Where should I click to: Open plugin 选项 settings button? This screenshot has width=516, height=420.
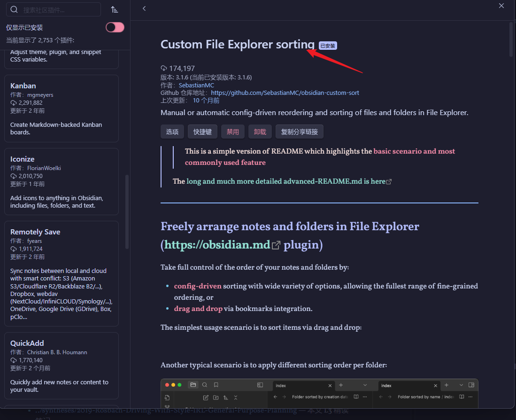point(172,132)
